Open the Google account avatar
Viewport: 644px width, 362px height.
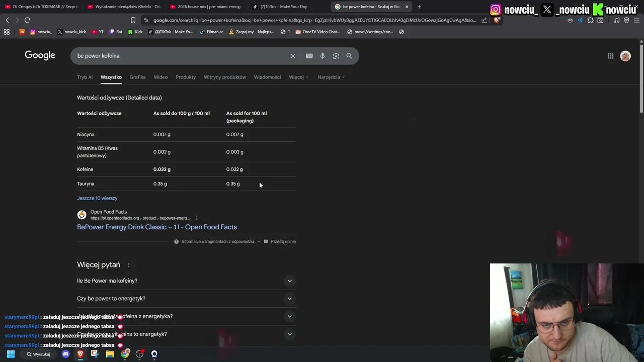625,56
